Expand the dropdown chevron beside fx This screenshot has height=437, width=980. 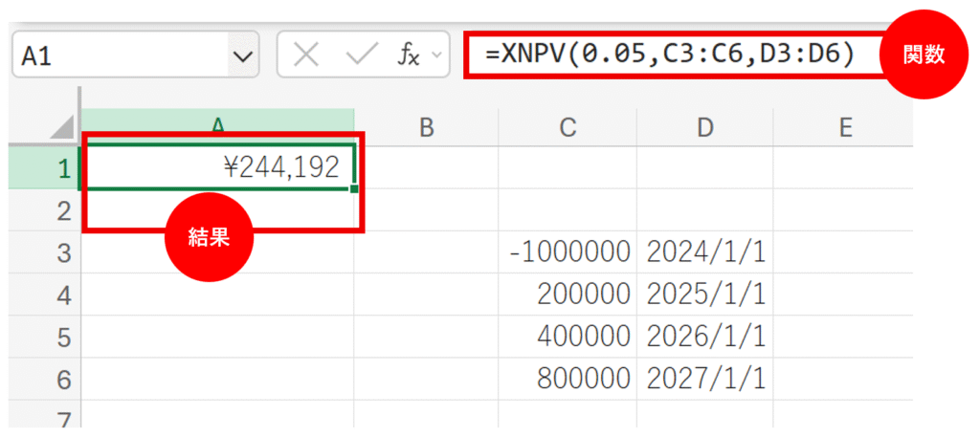(x=437, y=56)
